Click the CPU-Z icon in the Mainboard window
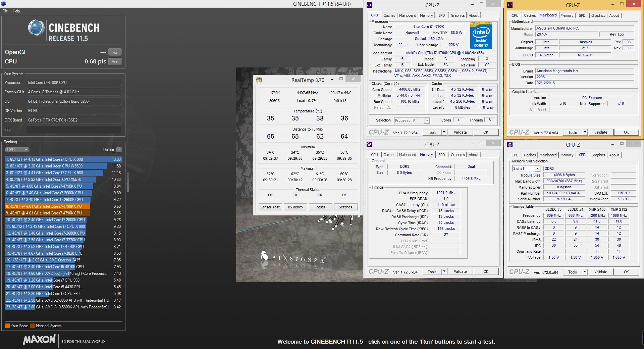Viewport: 644px width, 349px height. click(510, 5)
